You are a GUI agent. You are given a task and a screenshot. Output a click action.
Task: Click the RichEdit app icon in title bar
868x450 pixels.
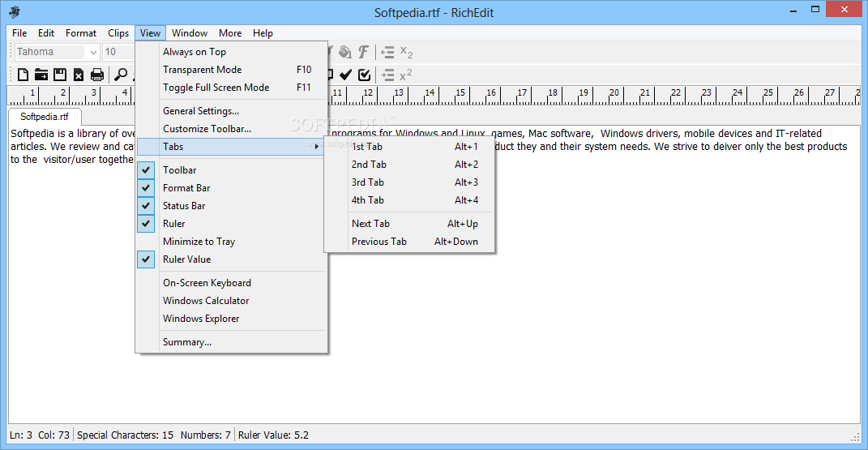15,11
